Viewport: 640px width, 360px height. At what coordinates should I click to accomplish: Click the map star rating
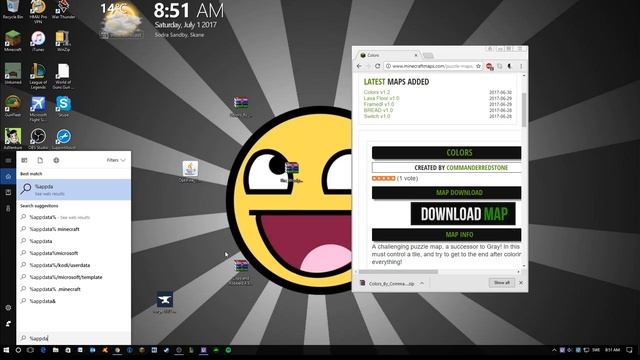click(x=383, y=178)
